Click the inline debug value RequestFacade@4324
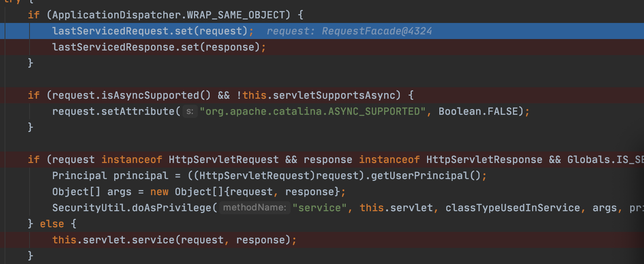Screen dimensions: 644x264 (x=376, y=31)
